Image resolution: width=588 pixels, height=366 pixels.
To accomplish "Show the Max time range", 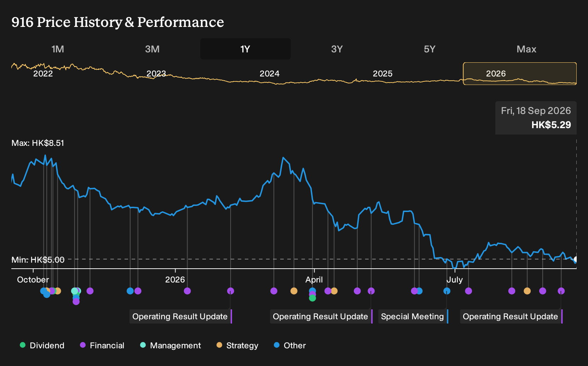I will coord(526,49).
